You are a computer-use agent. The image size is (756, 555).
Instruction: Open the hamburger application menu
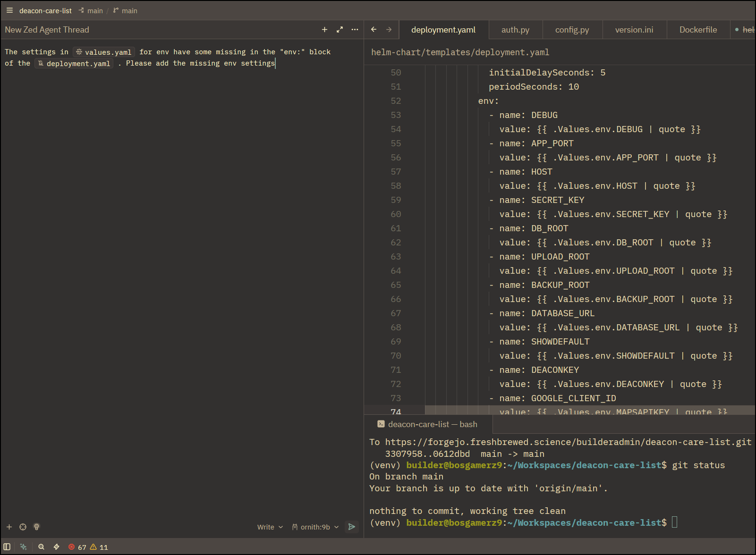tap(9, 10)
